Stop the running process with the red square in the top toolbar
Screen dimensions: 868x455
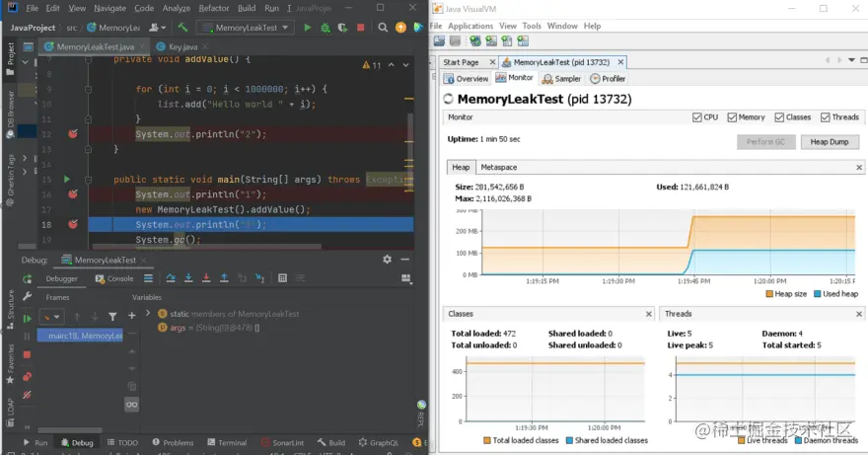361,28
